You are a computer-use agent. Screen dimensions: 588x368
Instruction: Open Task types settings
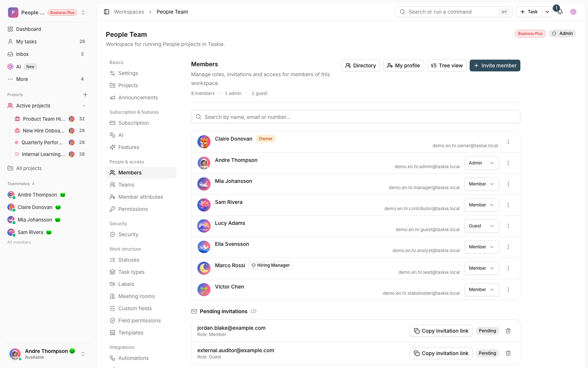click(141, 272)
